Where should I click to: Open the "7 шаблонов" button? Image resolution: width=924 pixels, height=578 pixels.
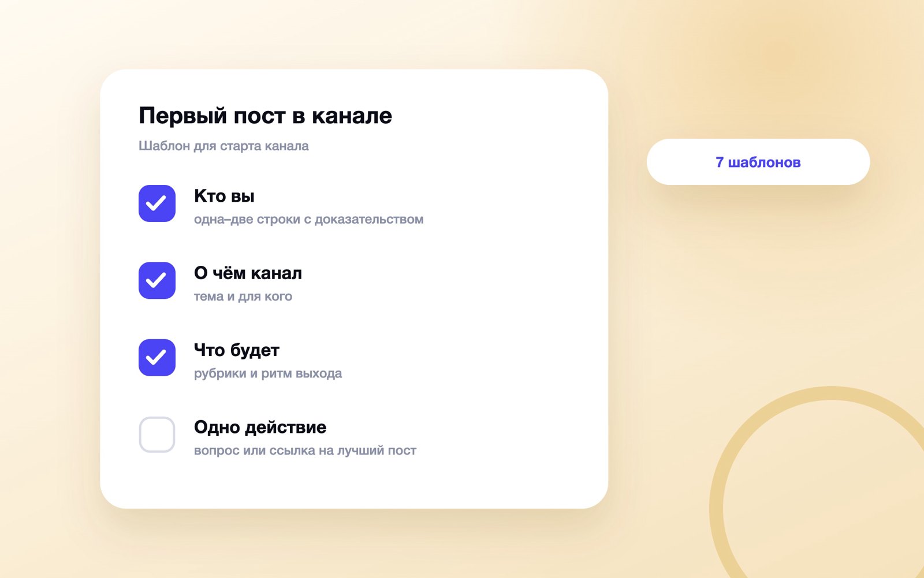758,162
